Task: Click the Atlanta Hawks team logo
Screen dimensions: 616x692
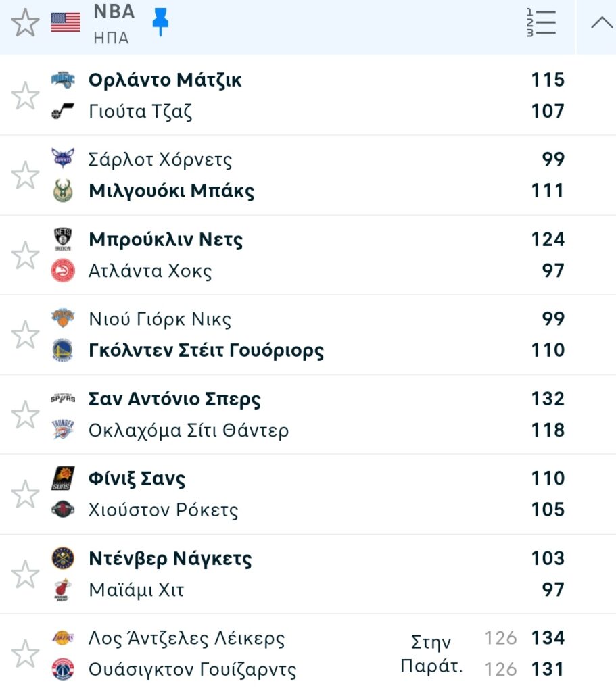Action: click(63, 271)
